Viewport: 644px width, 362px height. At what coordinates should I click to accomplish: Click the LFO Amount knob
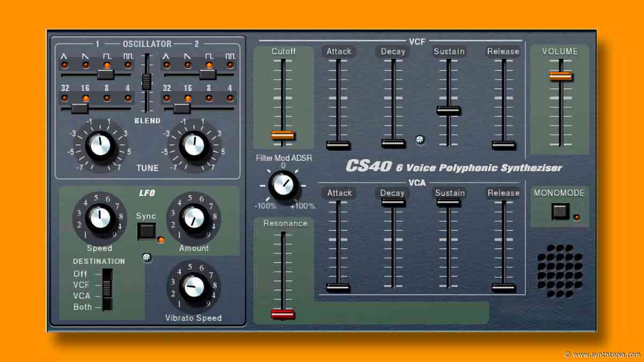193,218
